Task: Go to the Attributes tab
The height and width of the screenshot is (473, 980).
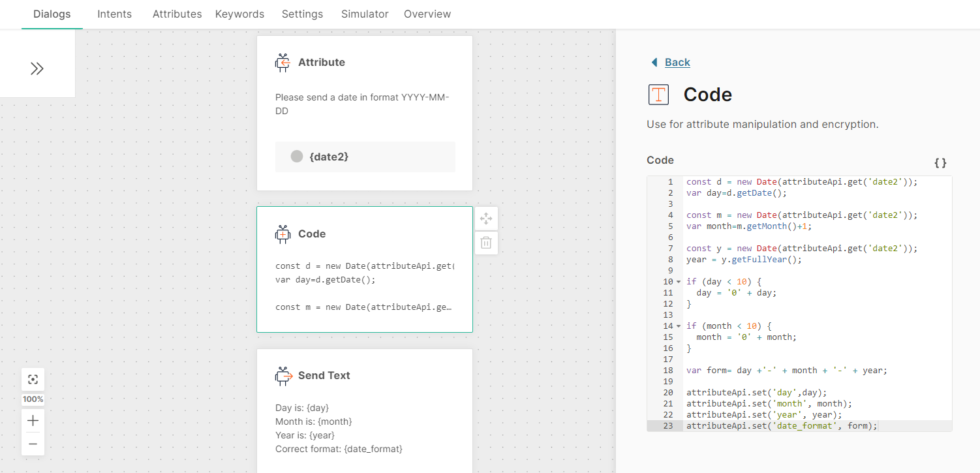Action: tap(177, 14)
